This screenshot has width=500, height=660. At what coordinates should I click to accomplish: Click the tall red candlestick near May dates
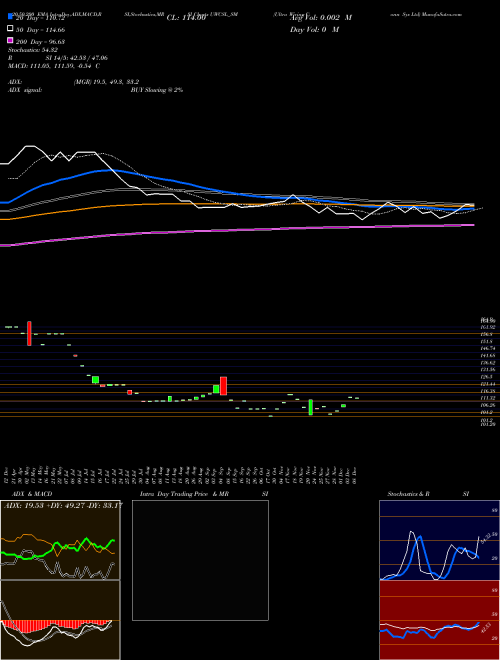(x=29, y=333)
